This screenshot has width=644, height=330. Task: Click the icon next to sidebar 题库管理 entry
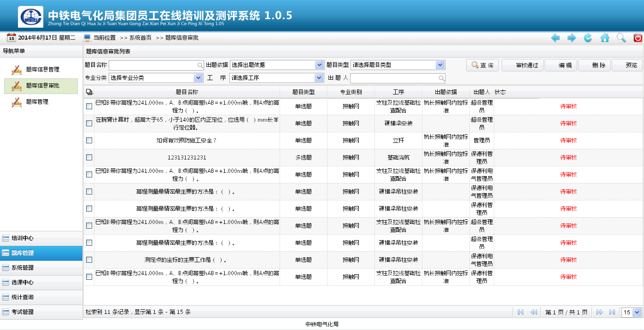click(17, 102)
